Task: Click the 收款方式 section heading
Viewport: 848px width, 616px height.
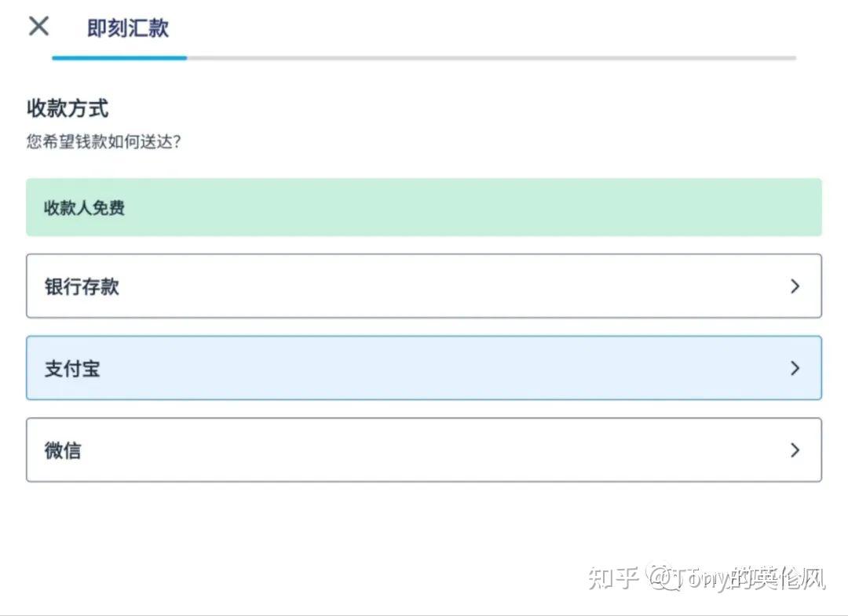Action: click(67, 109)
